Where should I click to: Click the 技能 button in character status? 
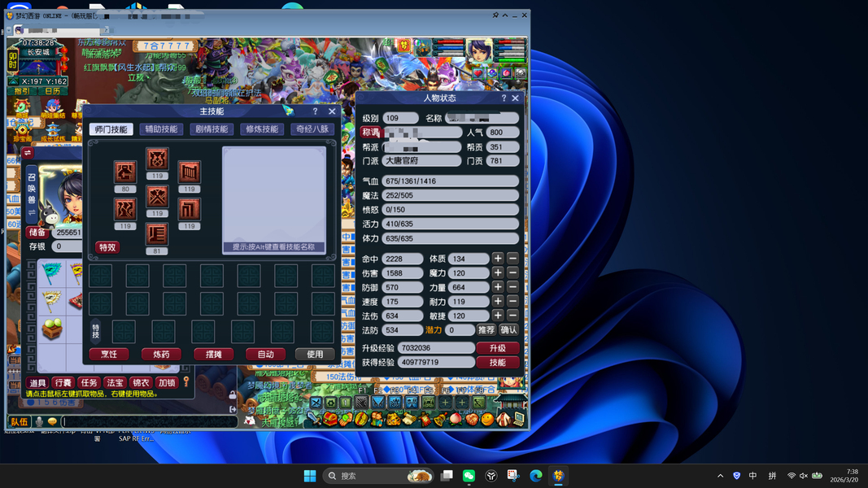click(x=498, y=363)
